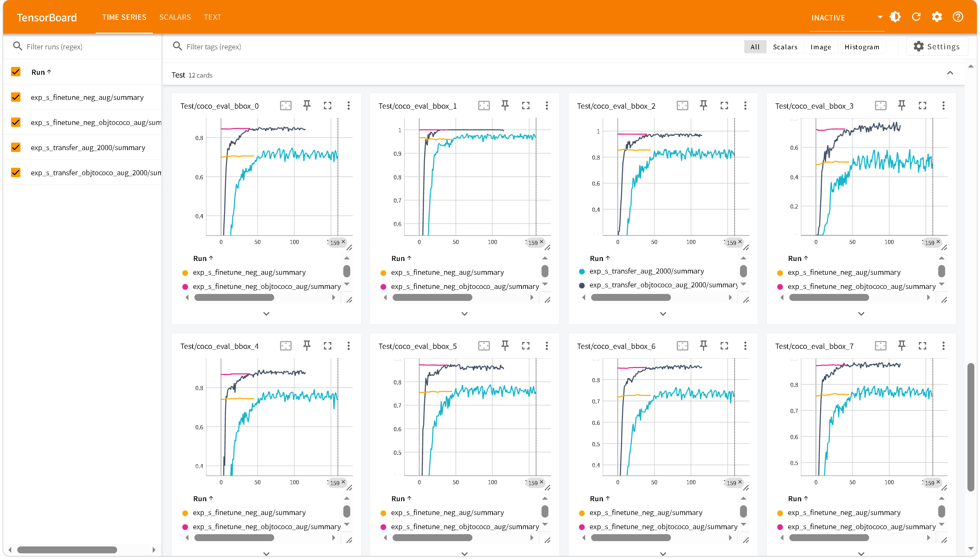Toggle dark mode theme icon

[895, 17]
